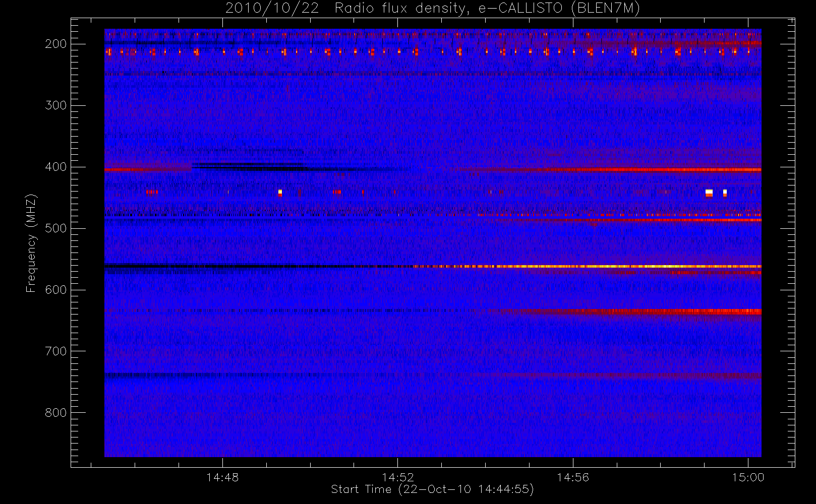Viewport: 816px width, 504px height.
Task: Click the "400" frequency tick label
Action: 56,167
